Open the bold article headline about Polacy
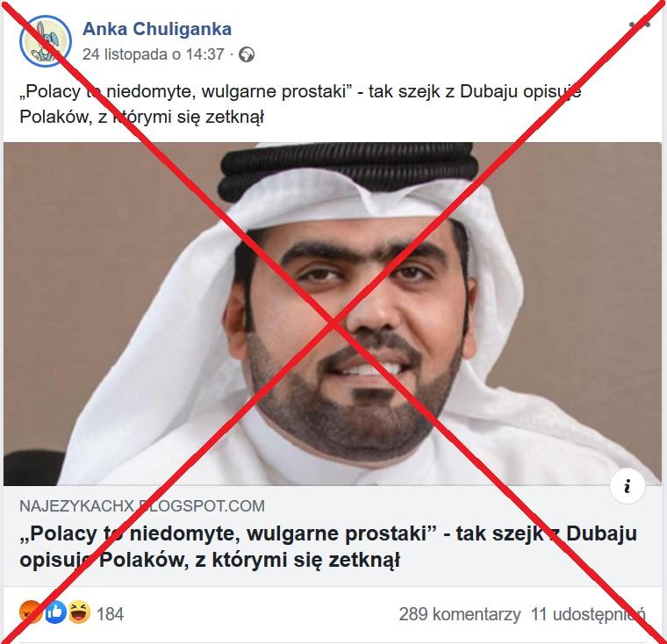This screenshot has width=667, height=644. (x=328, y=547)
